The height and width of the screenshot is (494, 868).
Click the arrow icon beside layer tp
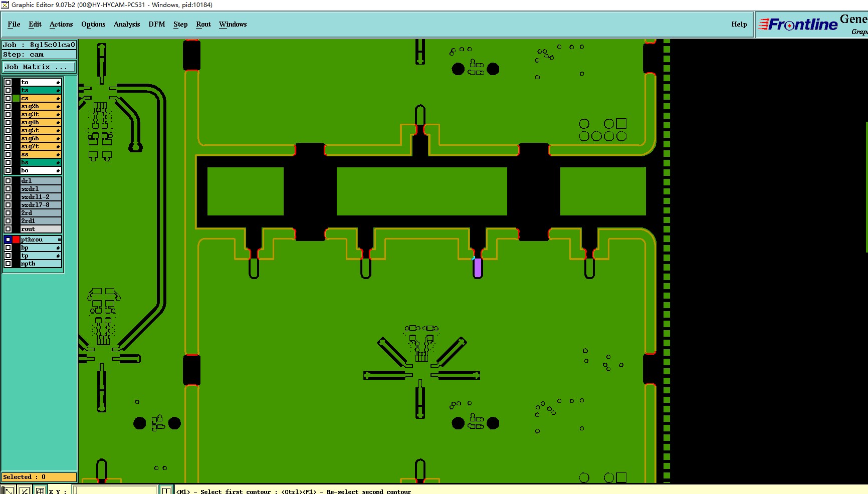(x=58, y=256)
